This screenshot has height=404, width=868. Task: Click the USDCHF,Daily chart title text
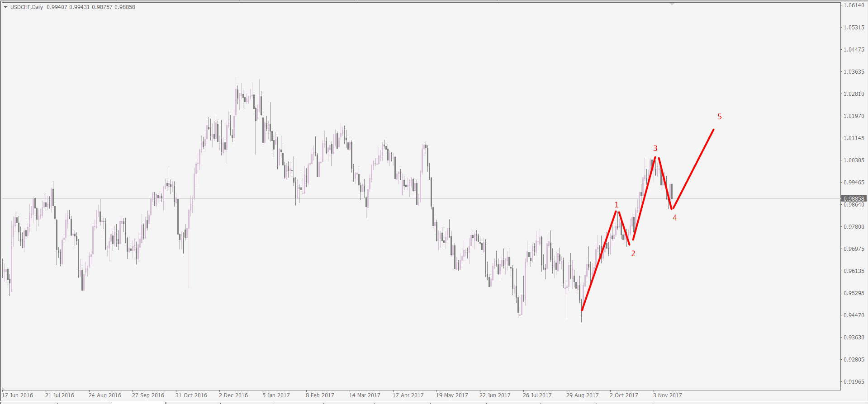pos(27,7)
